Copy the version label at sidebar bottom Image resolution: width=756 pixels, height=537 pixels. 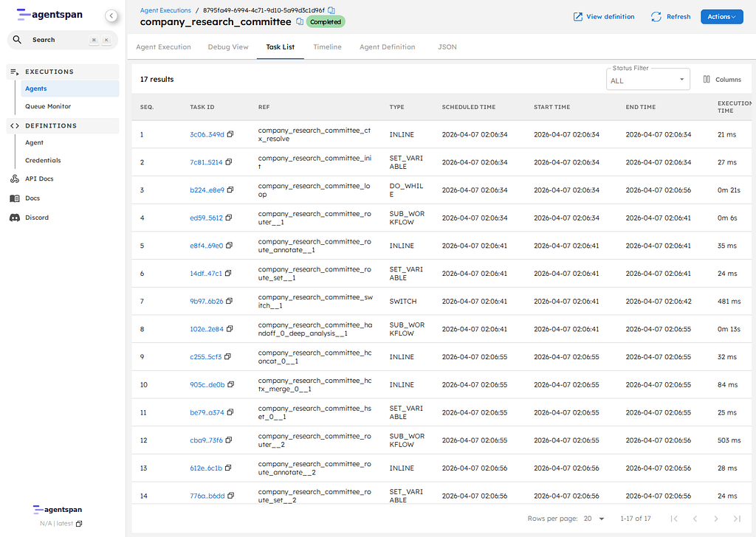(x=80, y=524)
